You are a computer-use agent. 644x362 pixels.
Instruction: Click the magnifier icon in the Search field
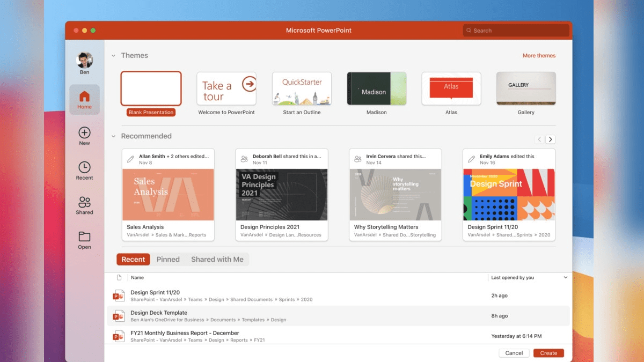coord(469,30)
